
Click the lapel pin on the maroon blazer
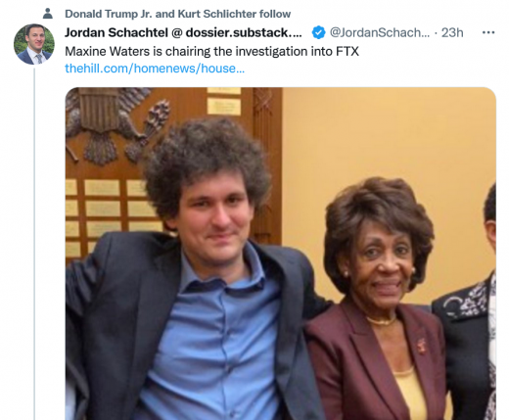click(x=421, y=347)
